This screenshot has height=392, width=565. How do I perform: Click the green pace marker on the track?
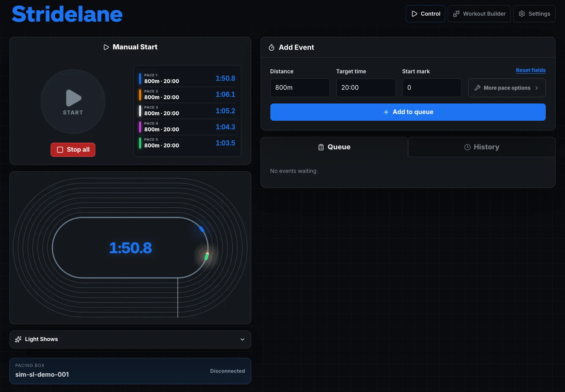coord(206,257)
